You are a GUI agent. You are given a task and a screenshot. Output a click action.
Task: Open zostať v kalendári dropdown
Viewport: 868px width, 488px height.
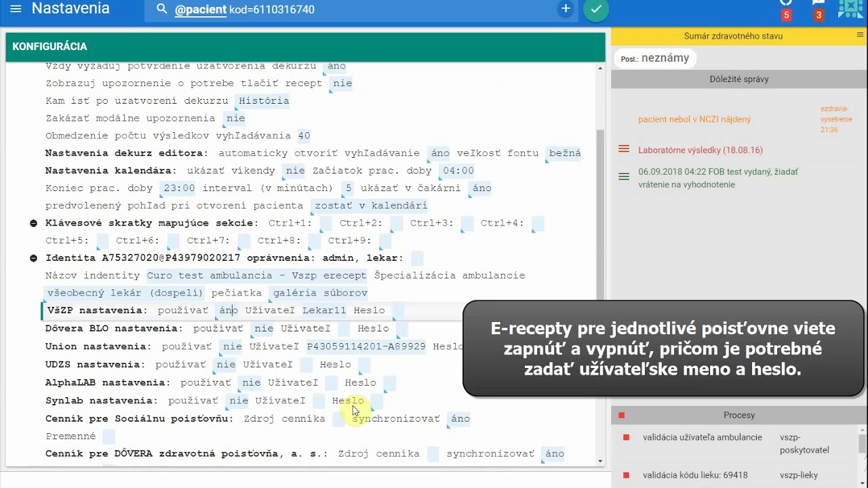370,205
